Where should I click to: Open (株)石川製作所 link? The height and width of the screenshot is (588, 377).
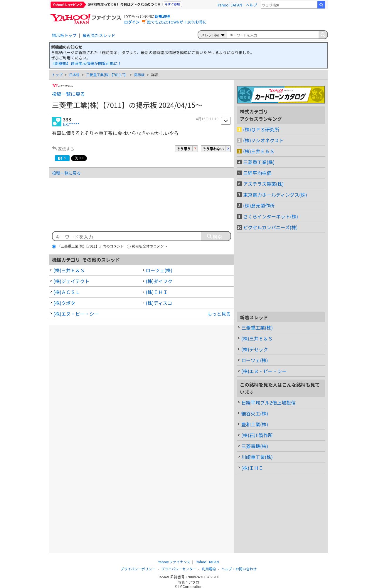point(257,435)
